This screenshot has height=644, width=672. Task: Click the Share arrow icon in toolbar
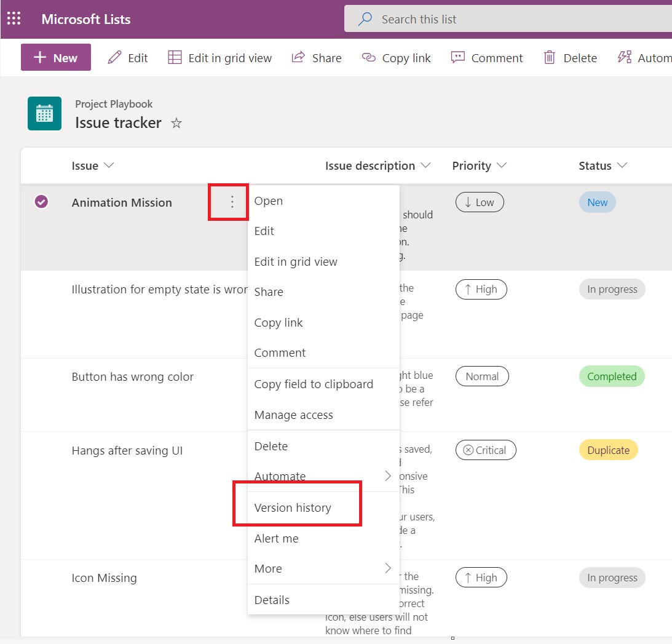pos(298,57)
